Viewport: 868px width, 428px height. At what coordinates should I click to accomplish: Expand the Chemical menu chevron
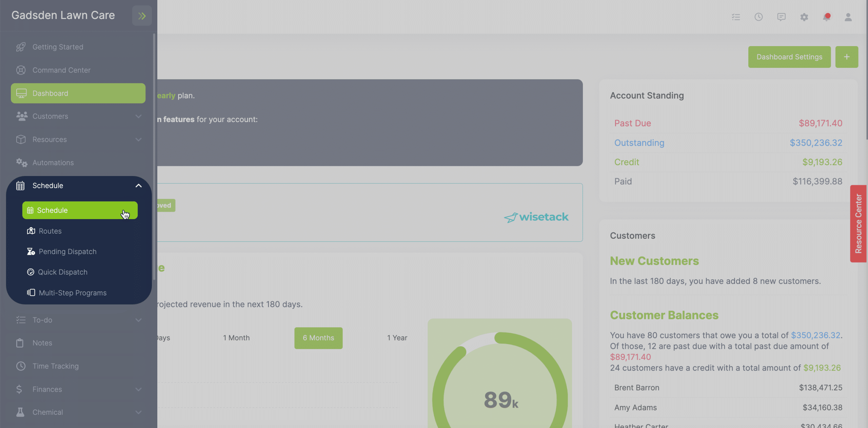(x=138, y=412)
